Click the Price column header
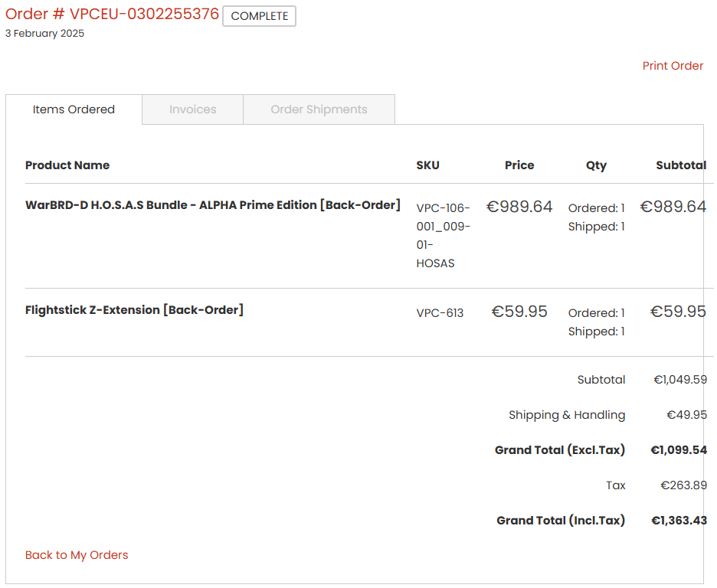717x588 pixels. (519, 165)
